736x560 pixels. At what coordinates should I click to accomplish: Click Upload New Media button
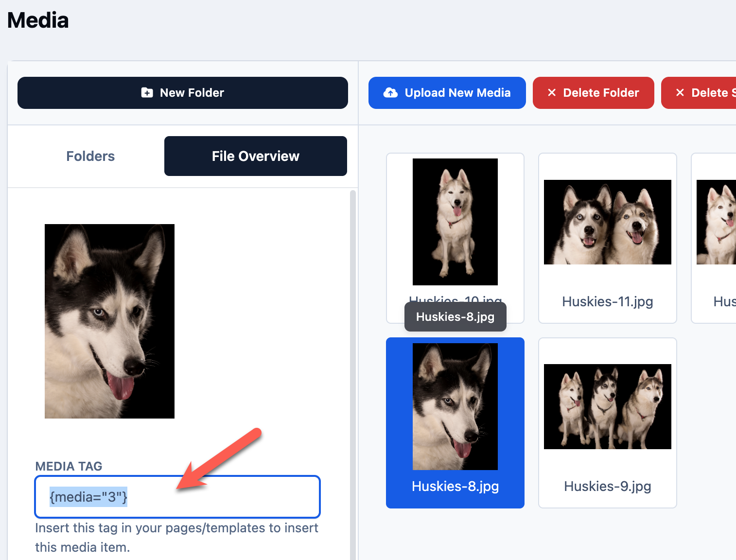[447, 93]
